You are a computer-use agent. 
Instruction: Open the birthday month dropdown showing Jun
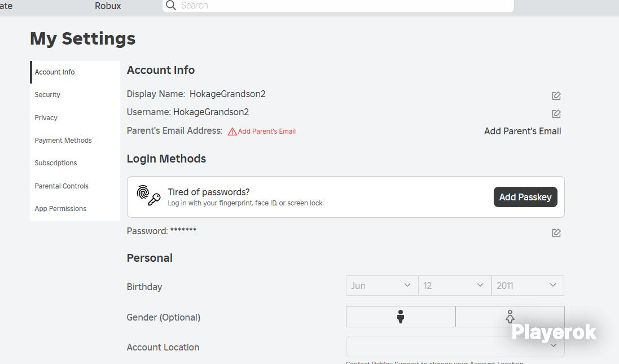point(382,286)
